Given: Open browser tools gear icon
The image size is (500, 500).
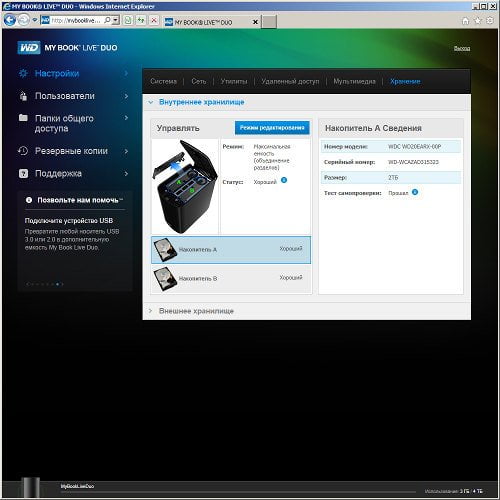Looking at the screenshot, I should (490, 21).
